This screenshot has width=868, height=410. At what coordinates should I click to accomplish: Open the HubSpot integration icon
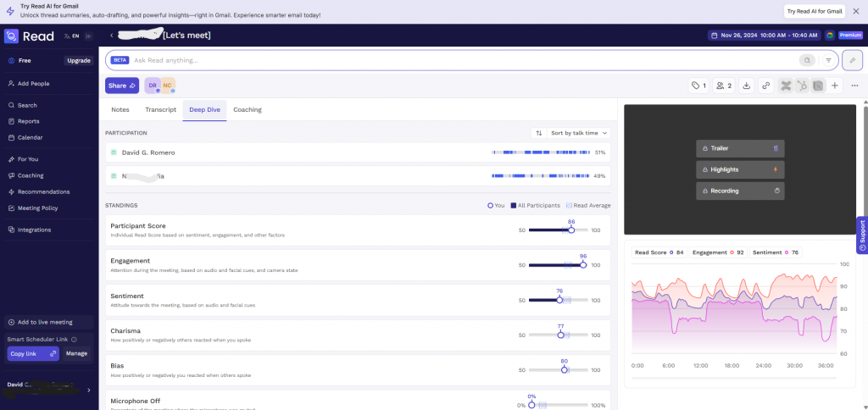802,86
